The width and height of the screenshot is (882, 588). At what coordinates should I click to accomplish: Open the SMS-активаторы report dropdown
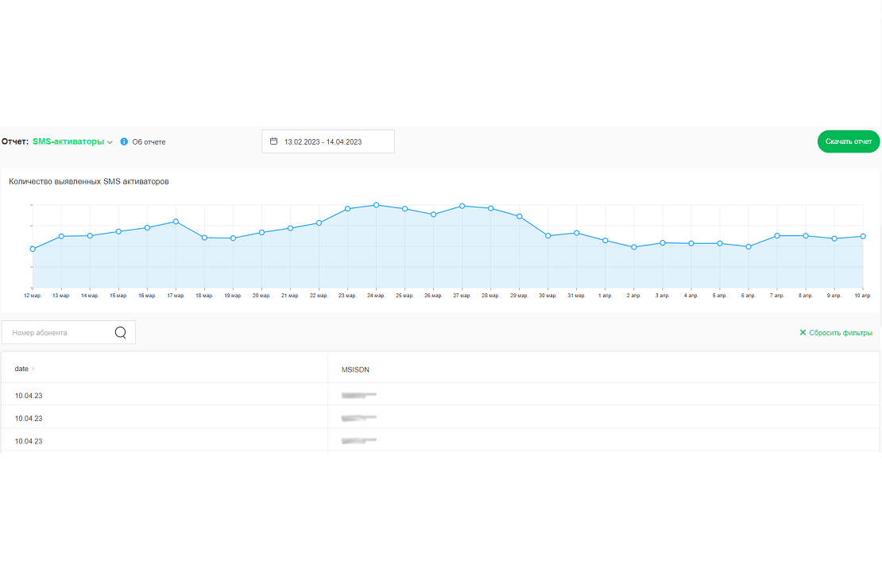point(72,141)
